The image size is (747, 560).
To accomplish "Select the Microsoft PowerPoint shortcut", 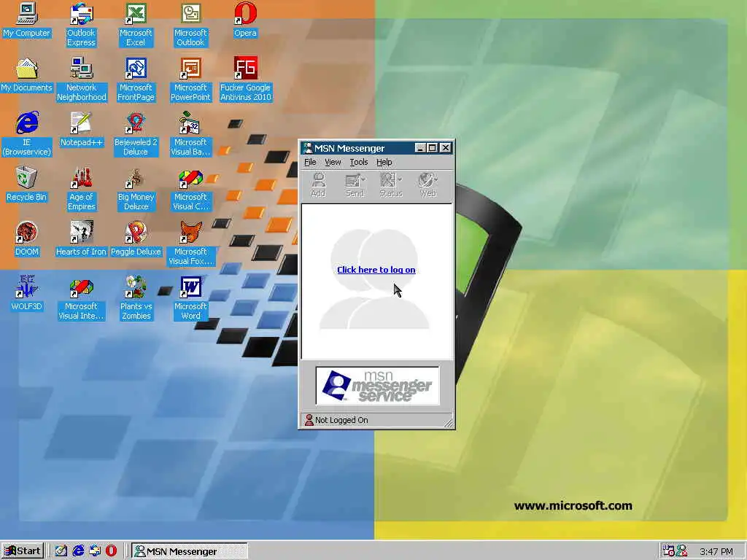I will [190, 79].
